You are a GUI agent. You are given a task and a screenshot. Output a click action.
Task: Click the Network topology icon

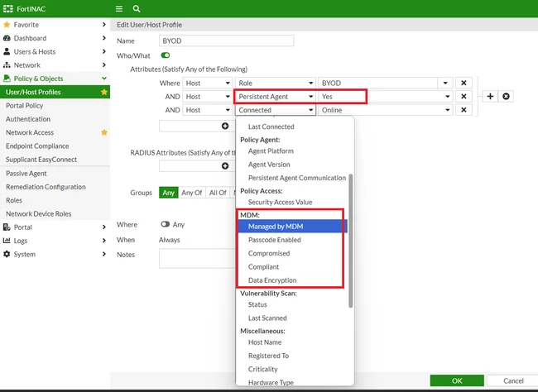tap(7, 65)
